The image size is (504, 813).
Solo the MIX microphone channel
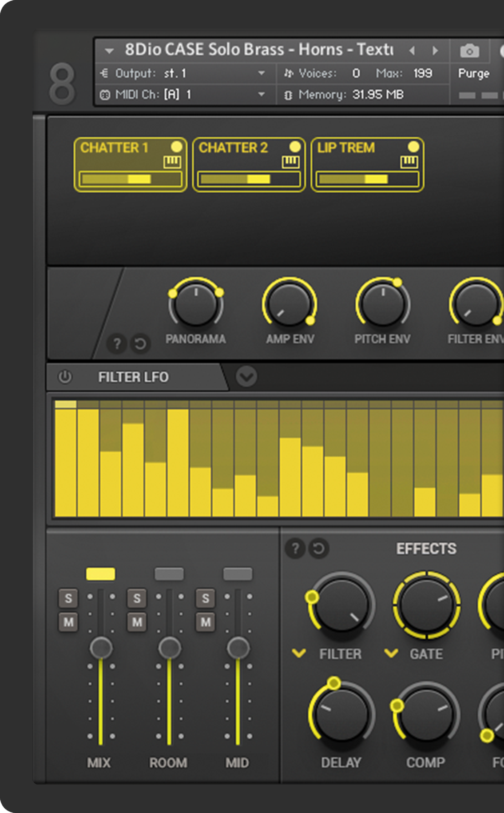point(68,598)
